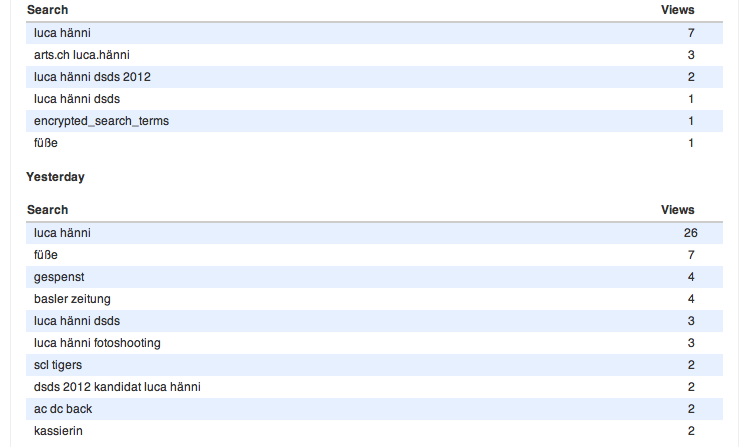Image resolution: width=743 pixels, height=447 pixels.
Task: Click 'füße' under Yesterday
Action: 45,255
